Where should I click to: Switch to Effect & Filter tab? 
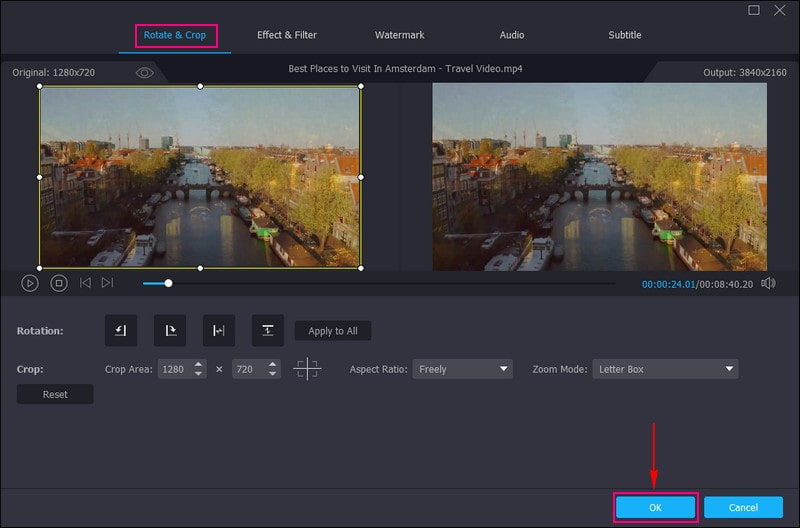click(287, 35)
